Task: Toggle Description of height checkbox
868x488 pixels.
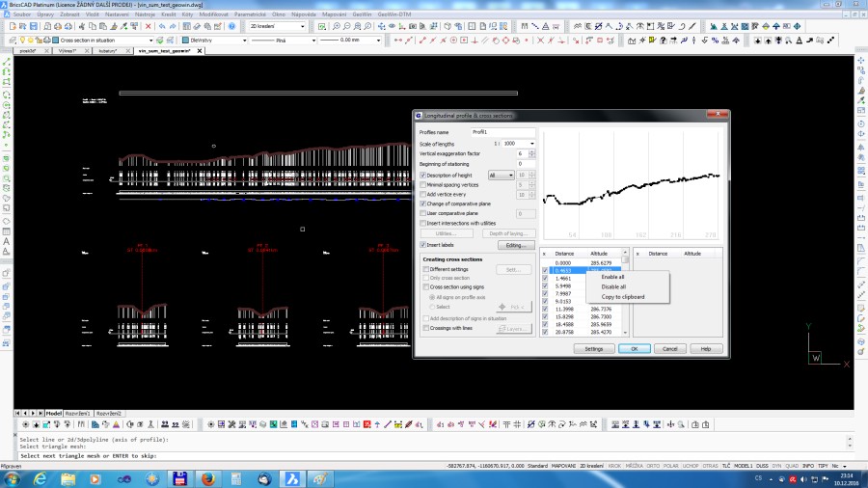Action: (x=423, y=175)
